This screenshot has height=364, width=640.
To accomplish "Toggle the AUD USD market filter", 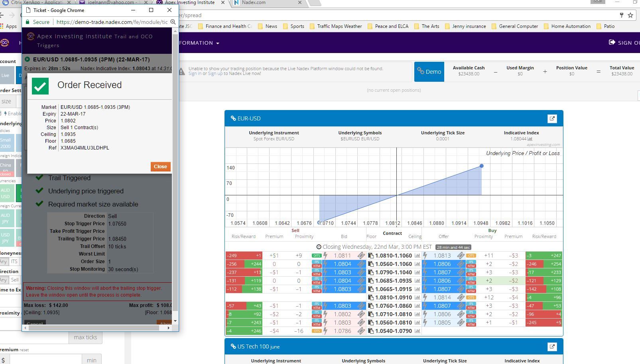I will coord(6,193).
